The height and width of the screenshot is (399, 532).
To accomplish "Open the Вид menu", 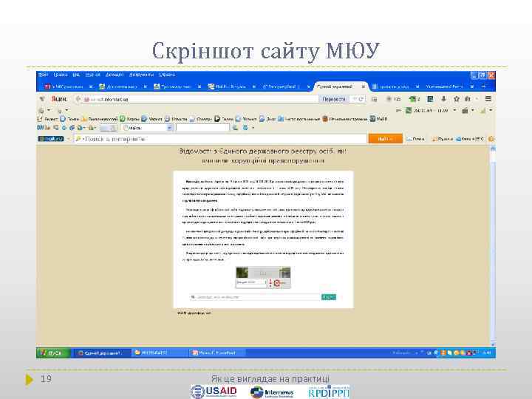I will point(76,75).
